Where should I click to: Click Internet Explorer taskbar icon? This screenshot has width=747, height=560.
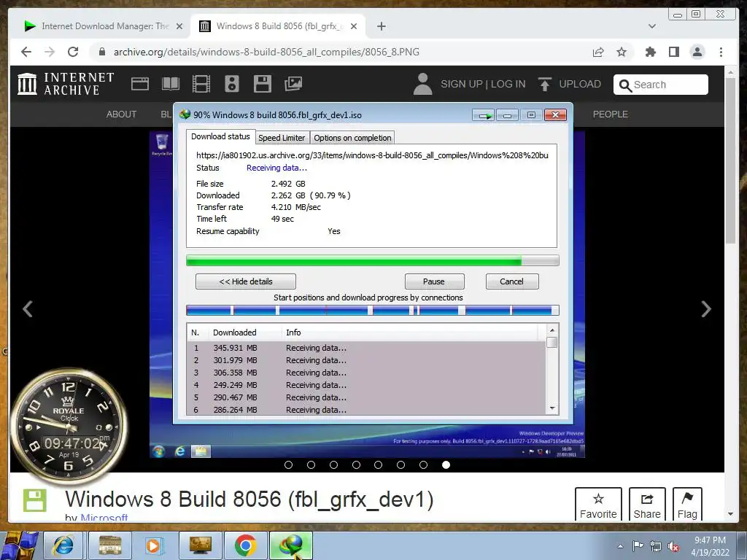click(x=63, y=545)
